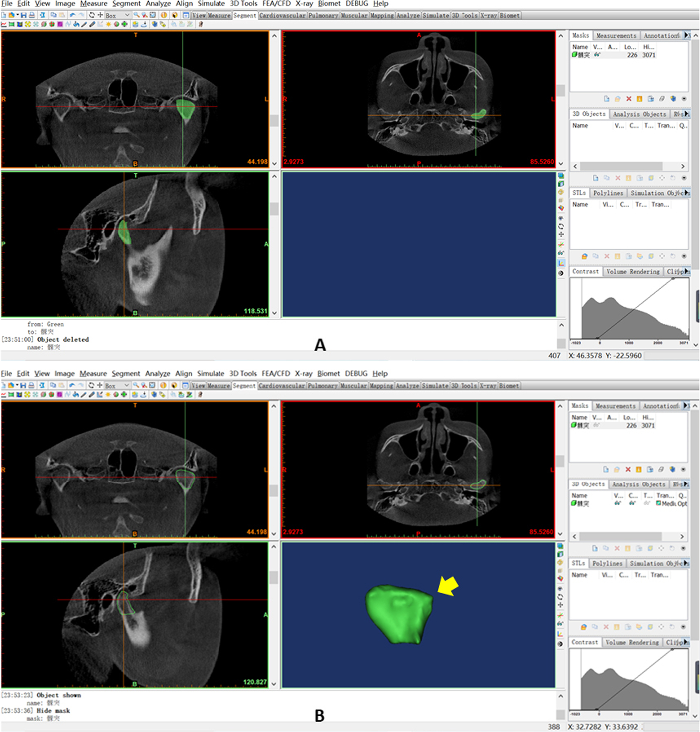This screenshot has width=700, height=732.
Task: Click sagittal view slice scrollbar thumb in bottom window
Action: pyautogui.click(x=274, y=578)
